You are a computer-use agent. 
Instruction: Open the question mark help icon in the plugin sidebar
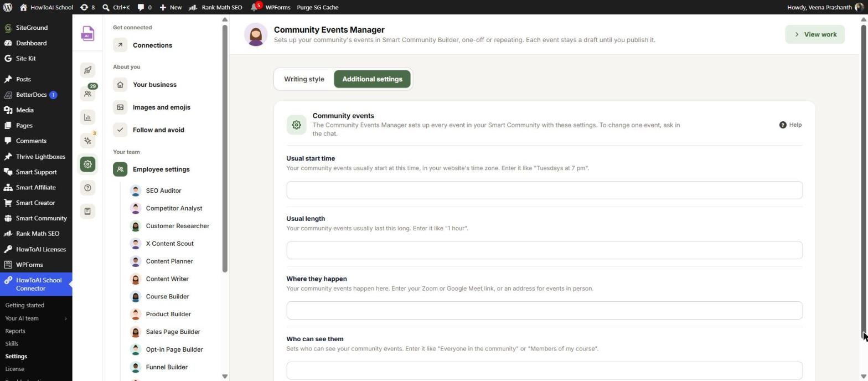pos(87,188)
